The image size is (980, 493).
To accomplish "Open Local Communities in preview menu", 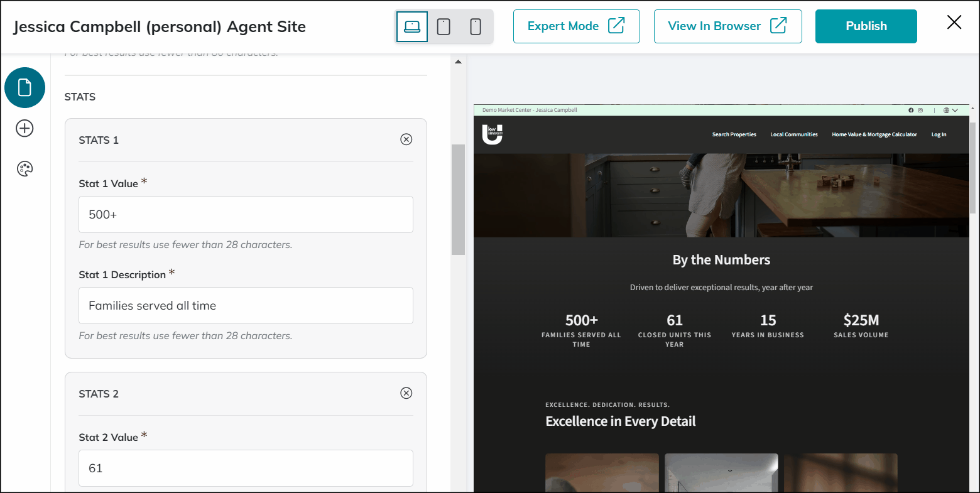I will pyautogui.click(x=794, y=134).
